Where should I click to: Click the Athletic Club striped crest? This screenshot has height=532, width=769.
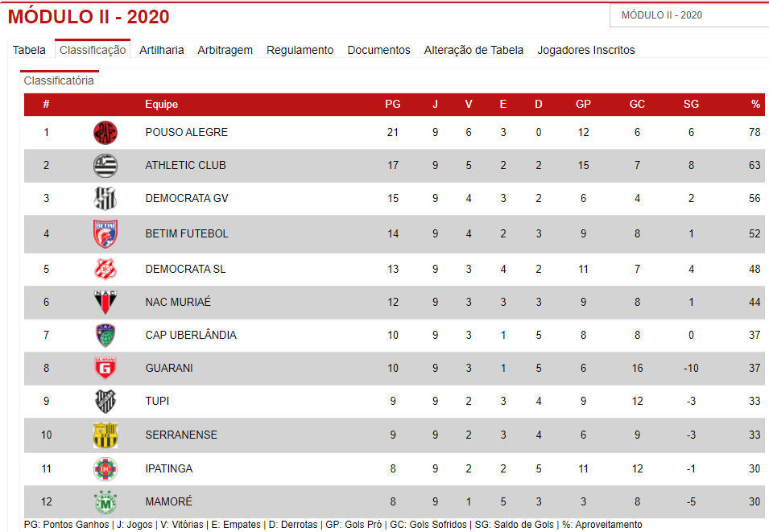105,165
